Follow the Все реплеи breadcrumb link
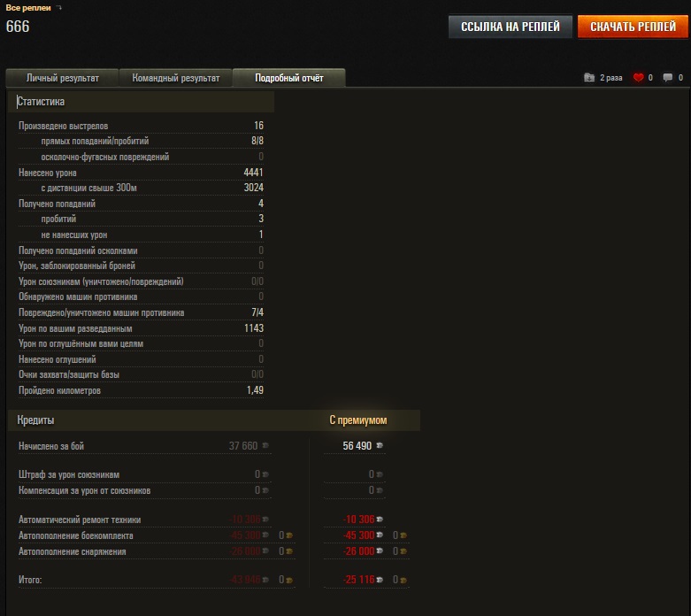Screen dimensions: 691x616 (x=28, y=8)
